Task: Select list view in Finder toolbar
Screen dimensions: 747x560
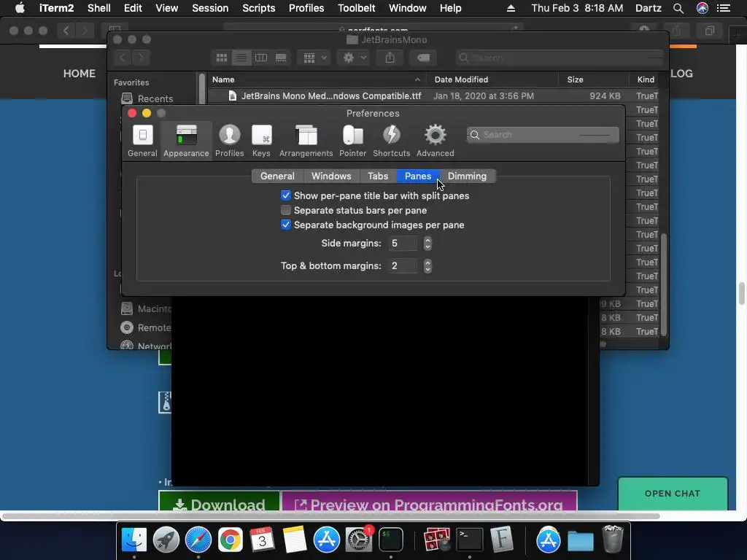Action: pyautogui.click(x=241, y=58)
